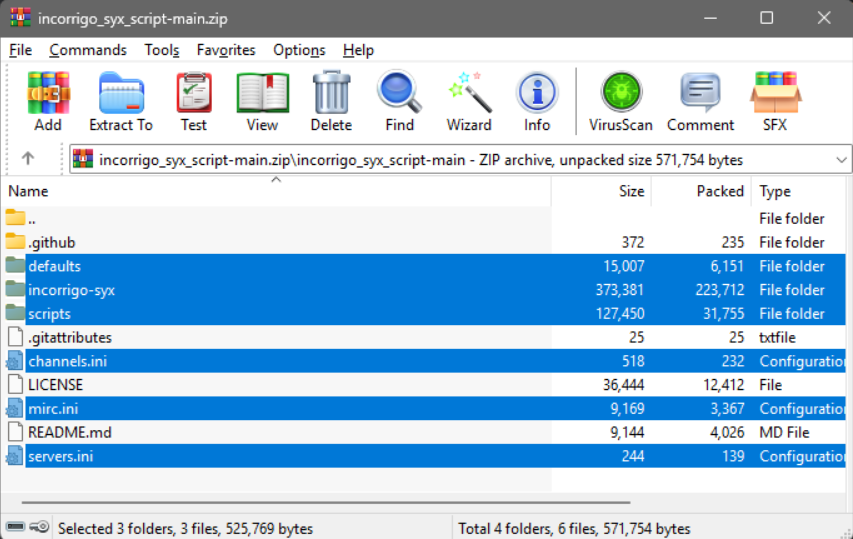This screenshot has height=539, width=853.
Task: Click the 'Total 4 folders' status text
Action: pyautogui.click(x=574, y=528)
